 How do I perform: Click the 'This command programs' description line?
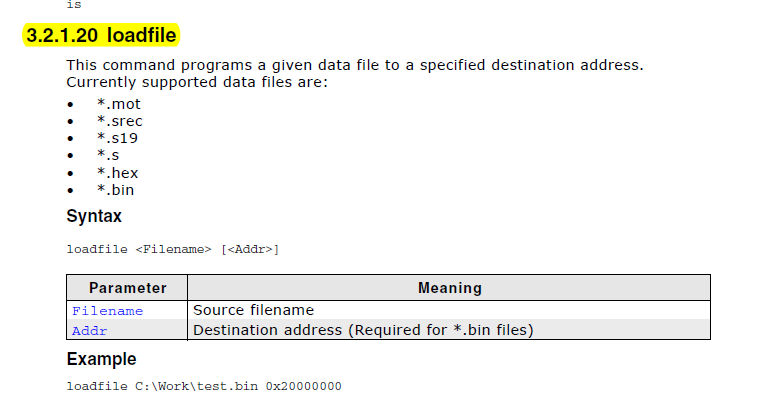[x=354, y=65]
